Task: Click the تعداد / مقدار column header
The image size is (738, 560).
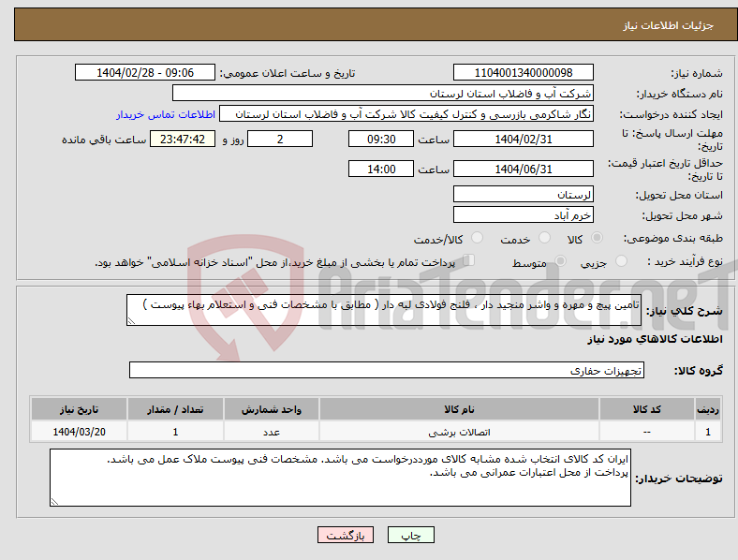Action: tap(175, 409)
